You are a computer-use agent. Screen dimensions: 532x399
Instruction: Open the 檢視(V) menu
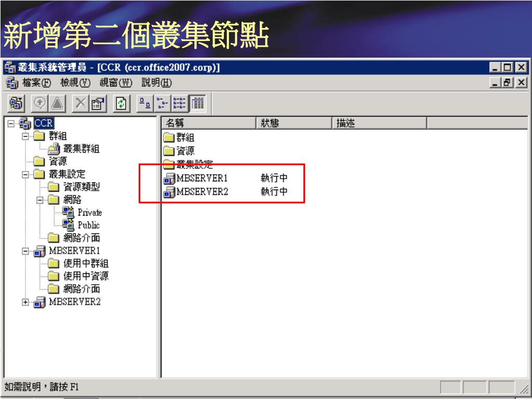click(x=75, y=83)
